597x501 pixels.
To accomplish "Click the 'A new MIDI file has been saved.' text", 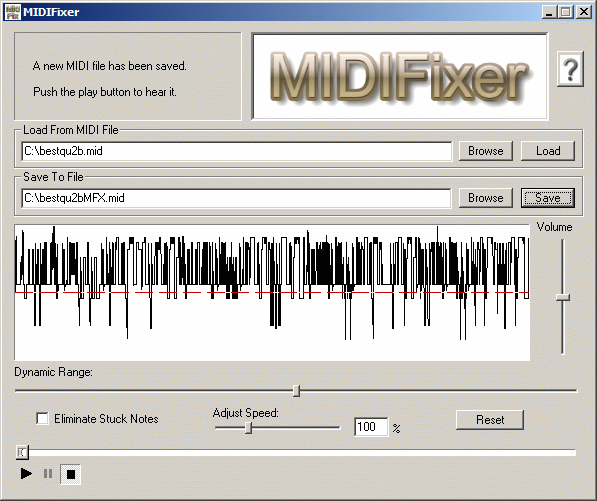I will point(110,66).
